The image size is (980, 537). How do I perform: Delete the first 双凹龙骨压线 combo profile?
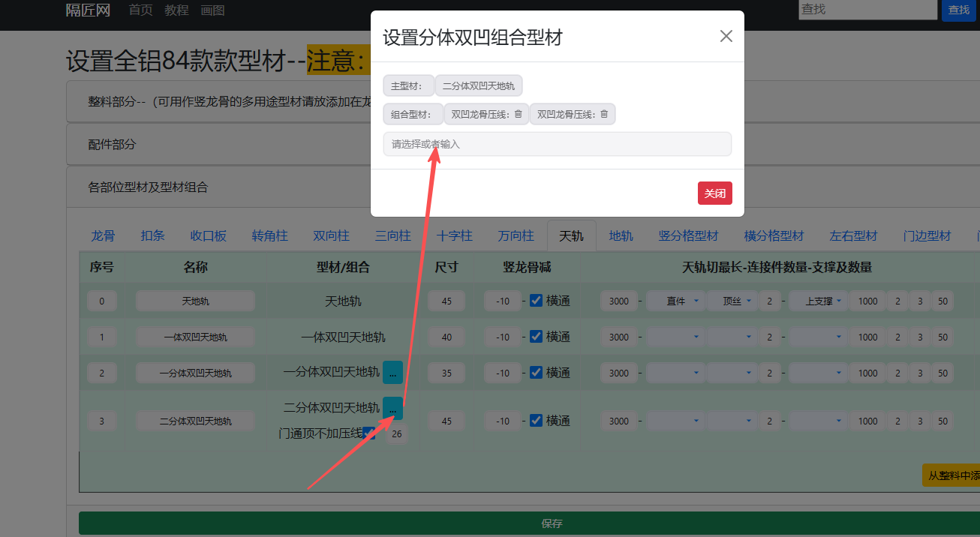(x=518, y=115)
